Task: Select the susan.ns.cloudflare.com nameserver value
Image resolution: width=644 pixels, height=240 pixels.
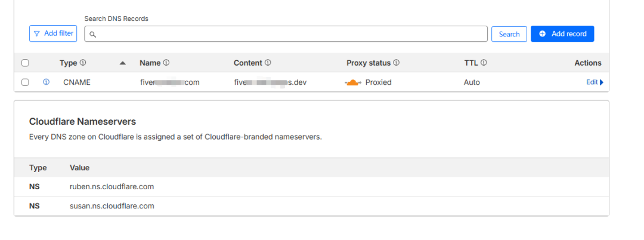Action: 112,206
